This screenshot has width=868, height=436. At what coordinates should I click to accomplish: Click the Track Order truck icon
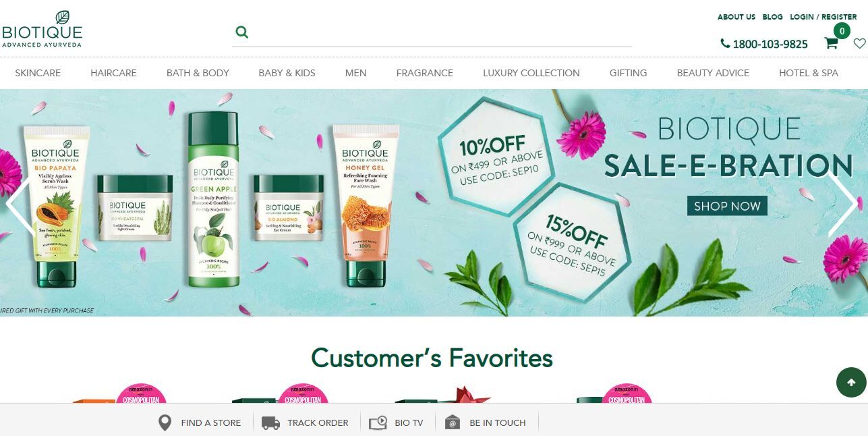pos(270,423)
